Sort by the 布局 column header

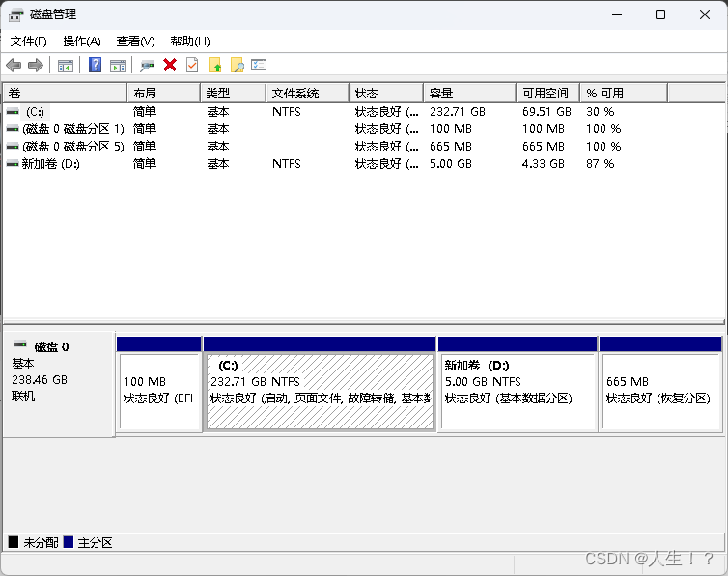click(x=164, y=94)
